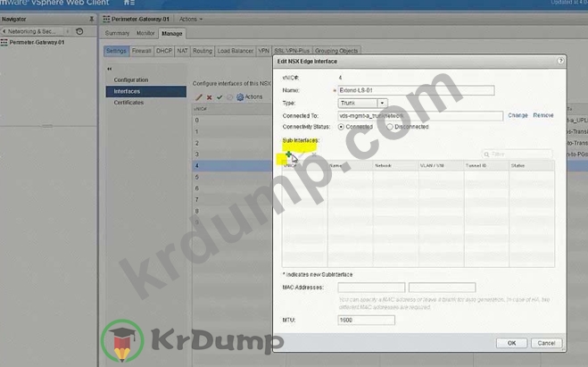Viewport: 588px width, 367px height.
Task: Click the green checkmark connect icon
Action: click(x=219, y=97)
